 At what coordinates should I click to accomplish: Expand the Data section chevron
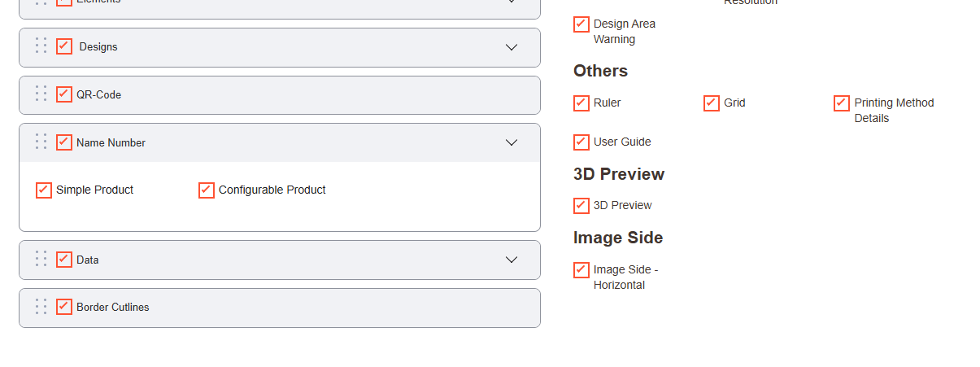pyautogui.click(x=512, y=260)
